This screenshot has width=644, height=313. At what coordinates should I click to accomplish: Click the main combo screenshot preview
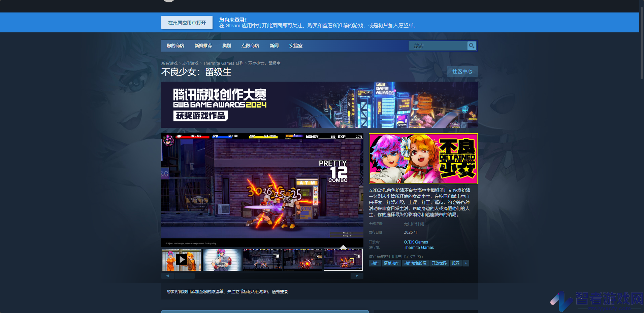pos(262,190)
